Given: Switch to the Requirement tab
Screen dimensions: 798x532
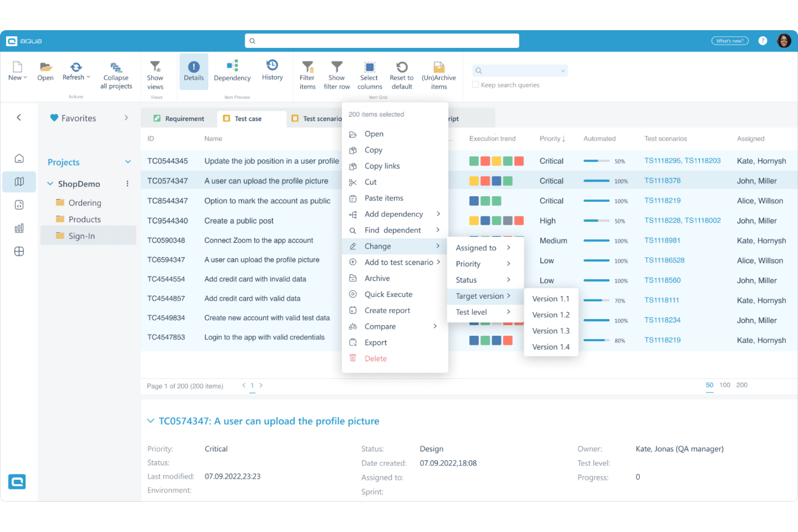Looking at the screenshot, I should [178, 119].
